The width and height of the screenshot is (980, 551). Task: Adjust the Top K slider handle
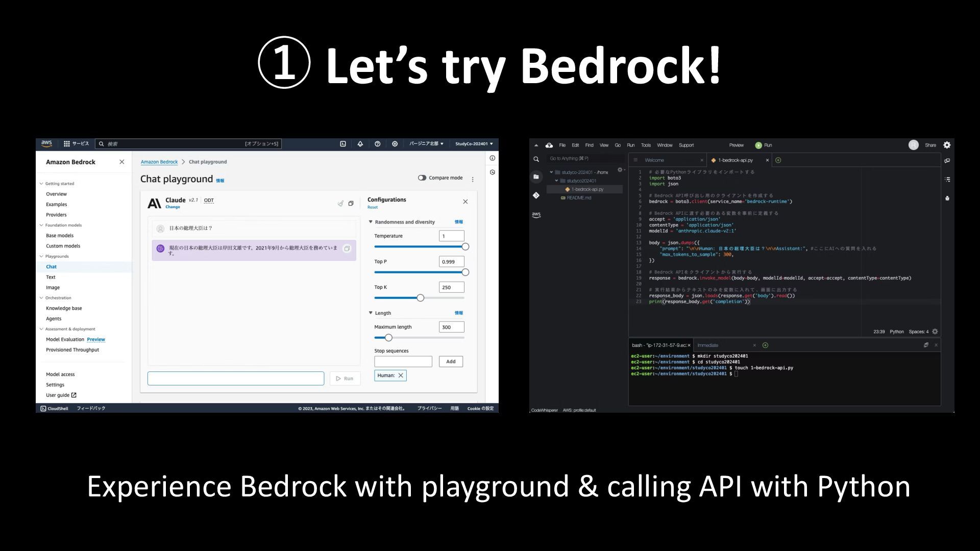point(421,298)
